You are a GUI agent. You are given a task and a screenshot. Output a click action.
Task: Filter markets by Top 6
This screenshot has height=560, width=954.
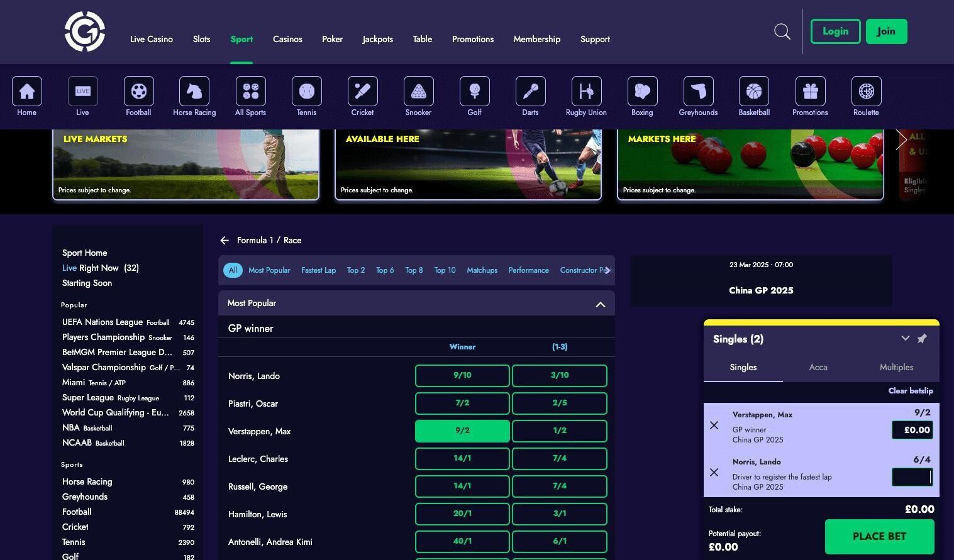[x=385, y=270]
